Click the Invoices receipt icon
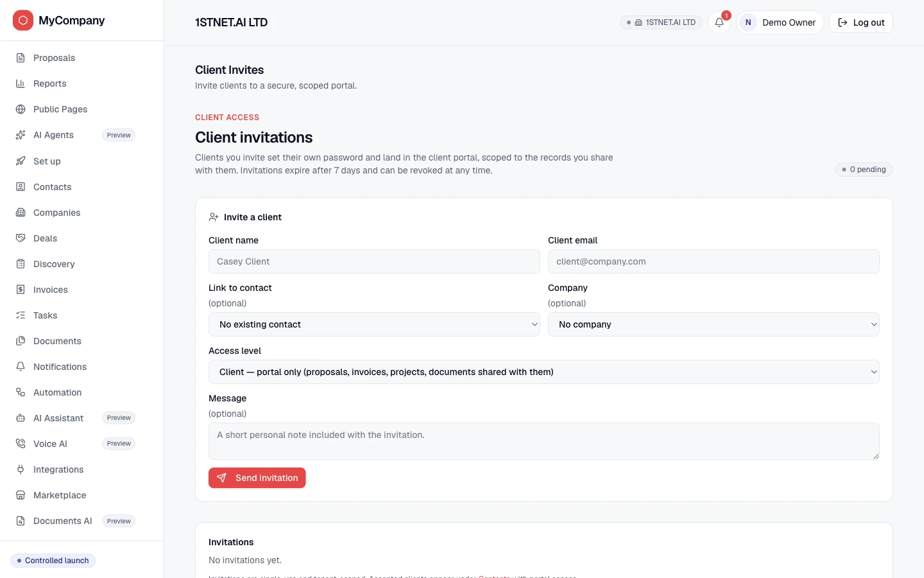The image size is (924, 578). click(21, 290)
